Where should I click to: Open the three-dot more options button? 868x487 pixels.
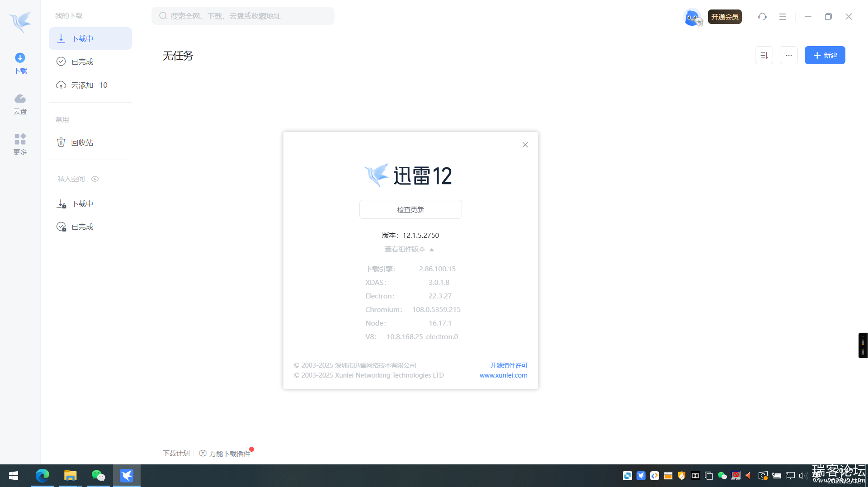pyautogui.click(x=788, y=55)
